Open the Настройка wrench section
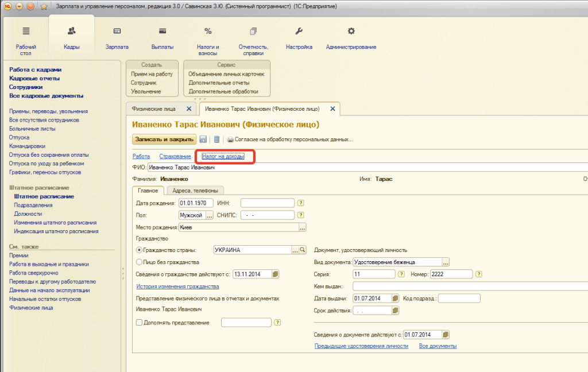The image size is (588, 372). coord(299,38)
